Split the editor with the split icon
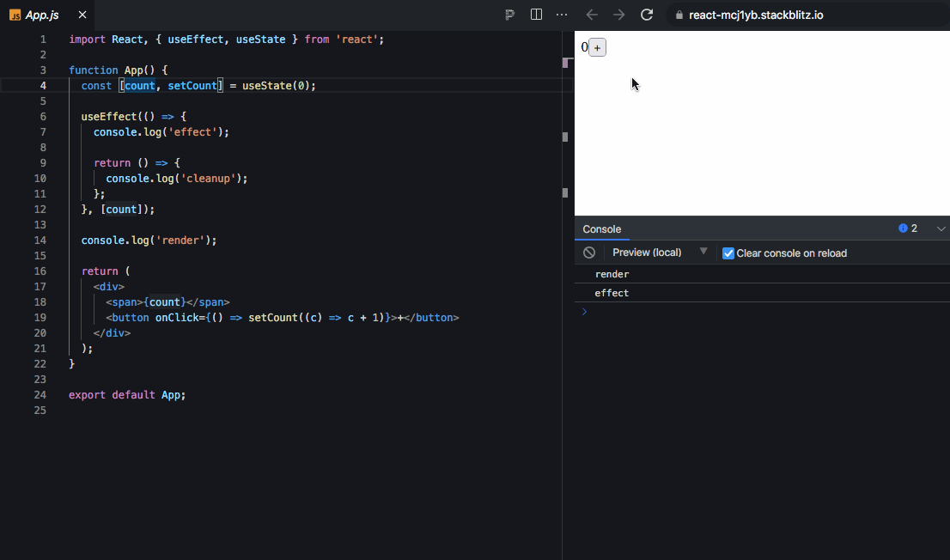 click(x=536, y=15)
